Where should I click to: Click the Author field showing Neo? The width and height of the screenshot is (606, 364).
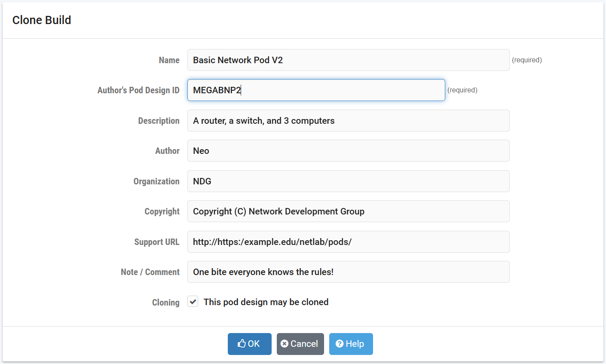click(348, 151)
